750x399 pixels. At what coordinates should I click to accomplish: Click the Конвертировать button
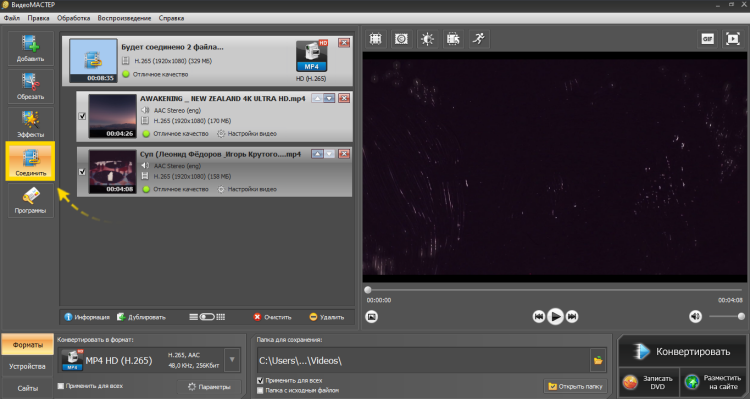[x=683, y=352]
